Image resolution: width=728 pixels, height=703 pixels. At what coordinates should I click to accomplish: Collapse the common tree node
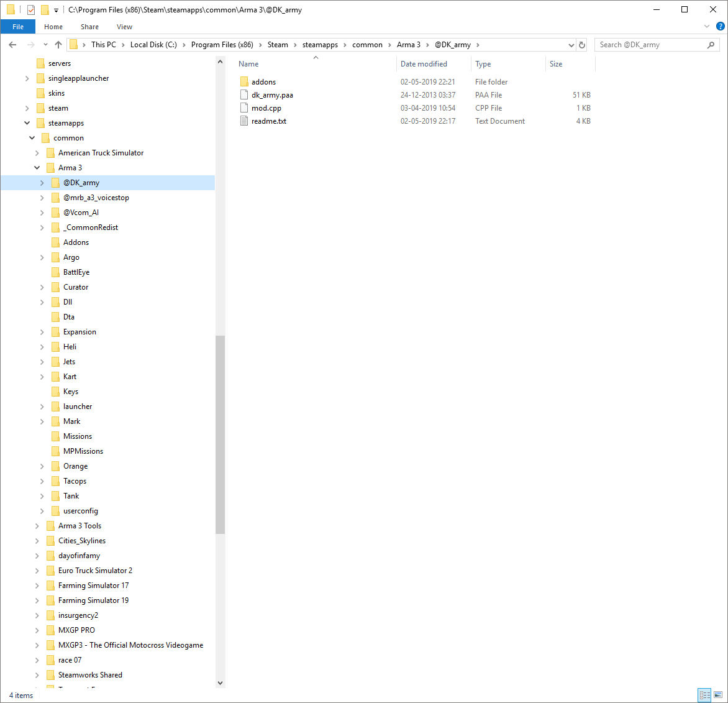32,138
